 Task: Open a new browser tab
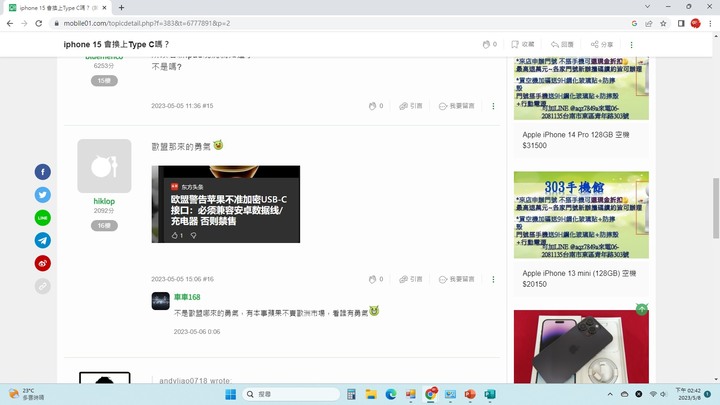coord(121,8)
